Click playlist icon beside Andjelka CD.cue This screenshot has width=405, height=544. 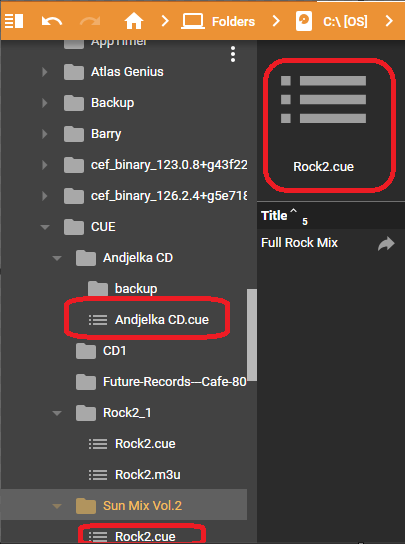[x=98, y=320]
